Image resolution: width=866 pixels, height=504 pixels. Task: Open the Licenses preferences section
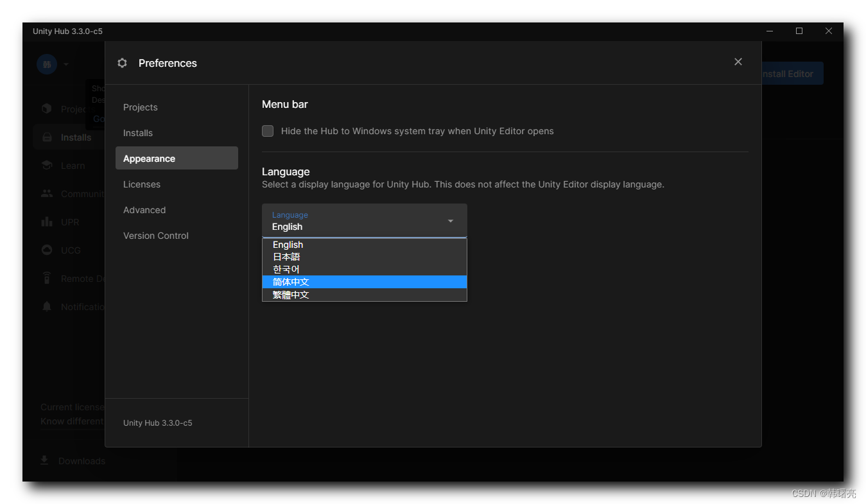pyautogui.click(x=177, y=184)
